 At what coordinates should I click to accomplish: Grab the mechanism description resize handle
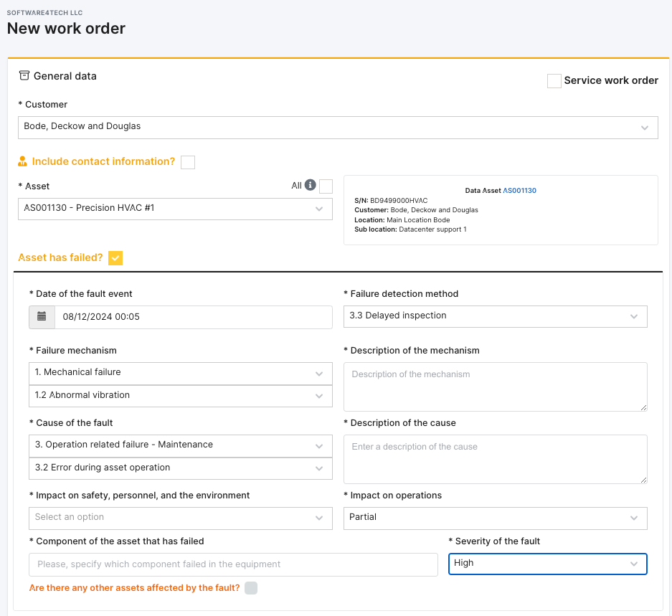point(643,407)
